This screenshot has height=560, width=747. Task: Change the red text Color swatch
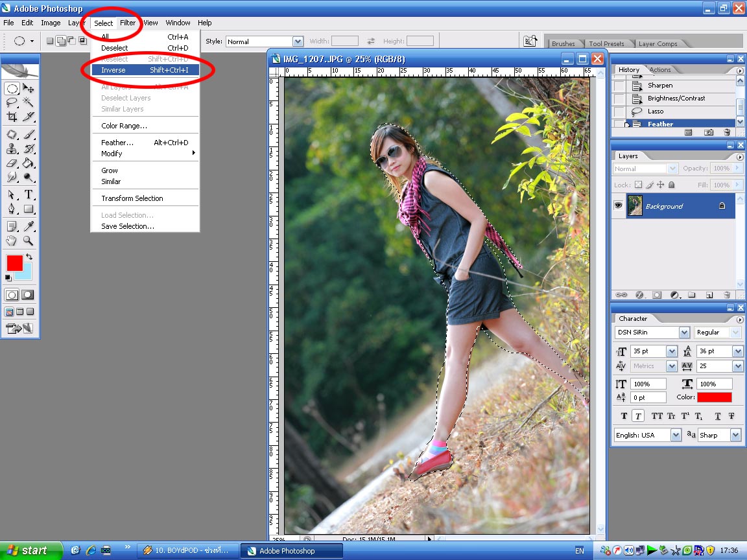click(x=714, y=397)
